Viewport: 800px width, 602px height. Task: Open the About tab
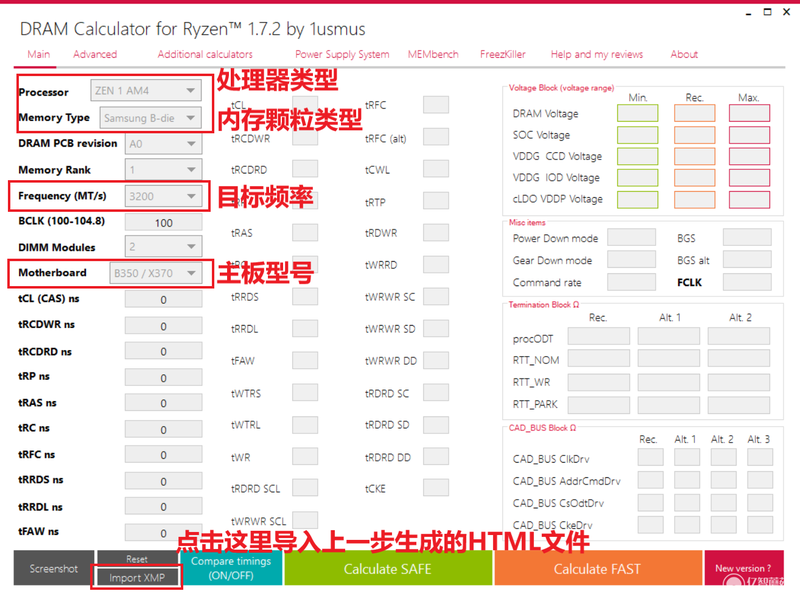(684, 54)
